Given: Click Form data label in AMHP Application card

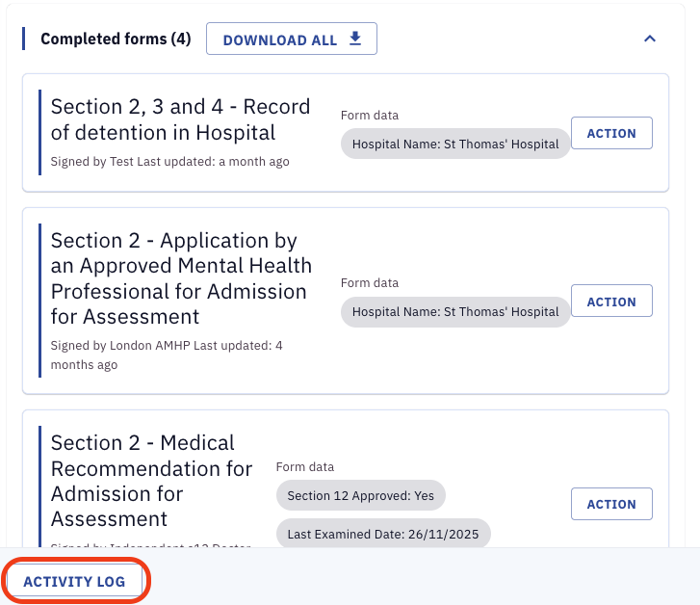Looking at the screenshot, I should [x=369, y=283].
